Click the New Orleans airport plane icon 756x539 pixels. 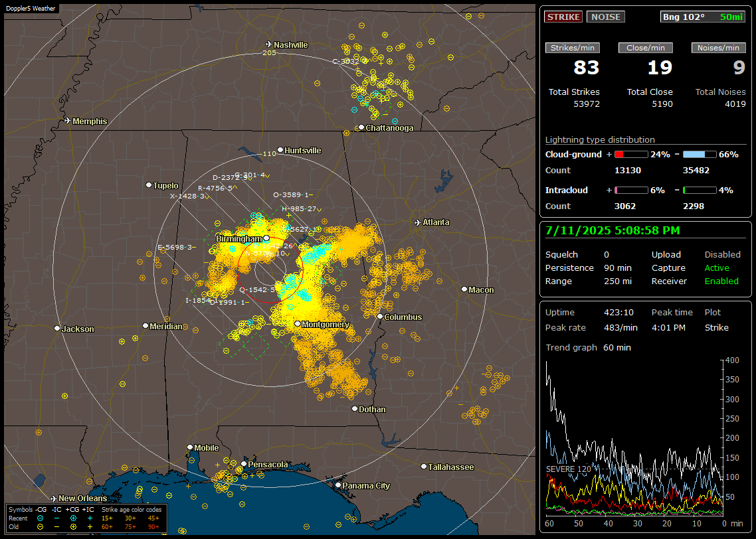pos(54,498)
